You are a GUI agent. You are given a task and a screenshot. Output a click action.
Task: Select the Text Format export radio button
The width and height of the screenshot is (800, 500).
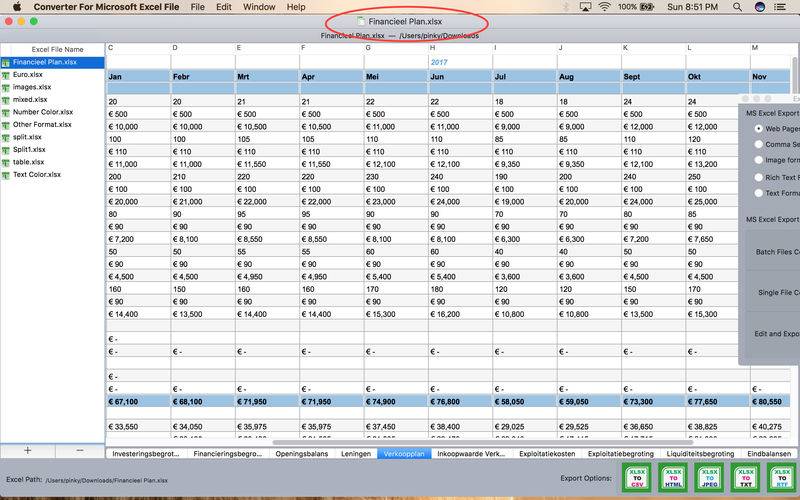pyautogui.click(x=759, y=193)
